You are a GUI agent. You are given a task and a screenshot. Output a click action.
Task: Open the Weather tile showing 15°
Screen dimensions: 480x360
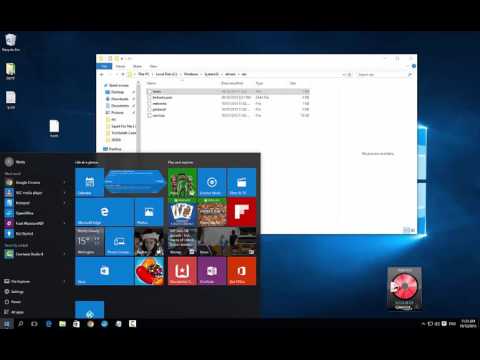coord(89,242)
